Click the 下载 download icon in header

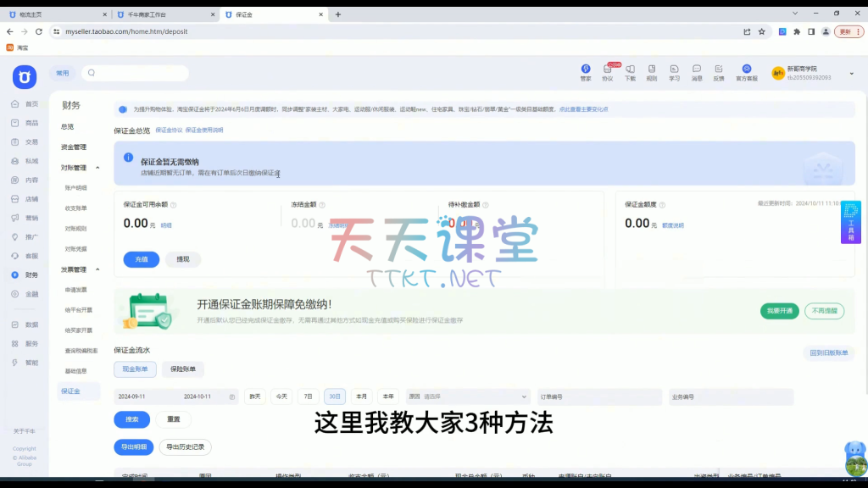[630, 72]
